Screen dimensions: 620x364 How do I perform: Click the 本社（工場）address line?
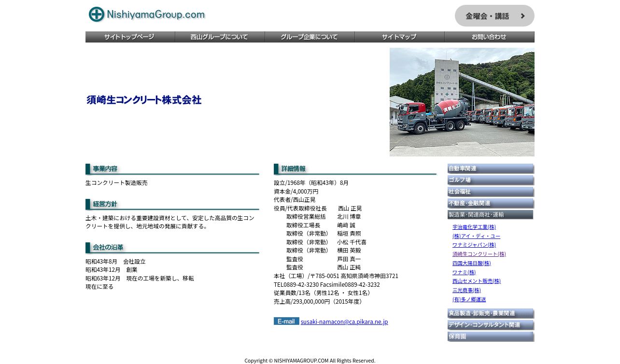(336, 276)
